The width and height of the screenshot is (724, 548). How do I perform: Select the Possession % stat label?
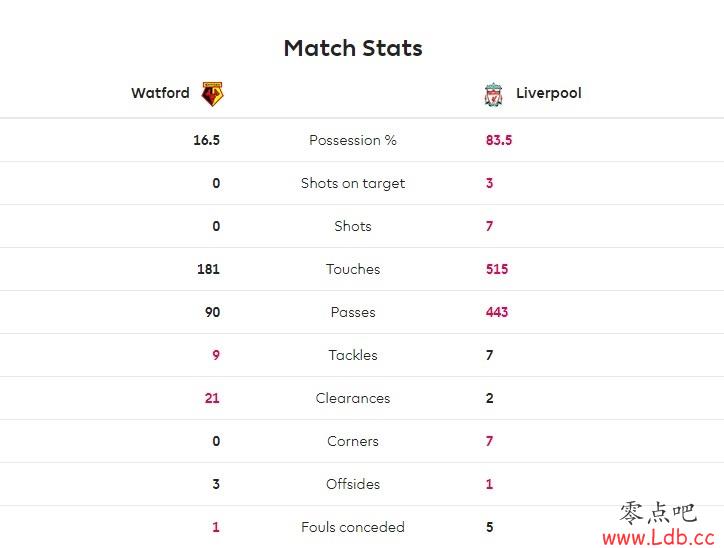coord(353,140)
